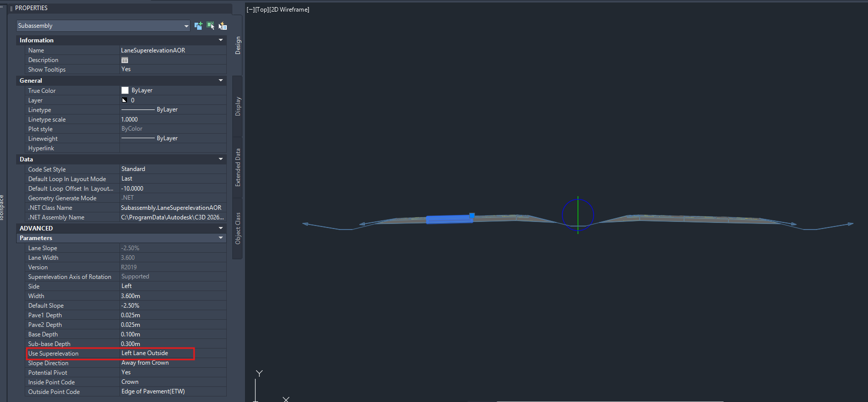Screen dimensions: 868x402
Task: Click the Plot style ByColor value
Action: tap(173, 129)
